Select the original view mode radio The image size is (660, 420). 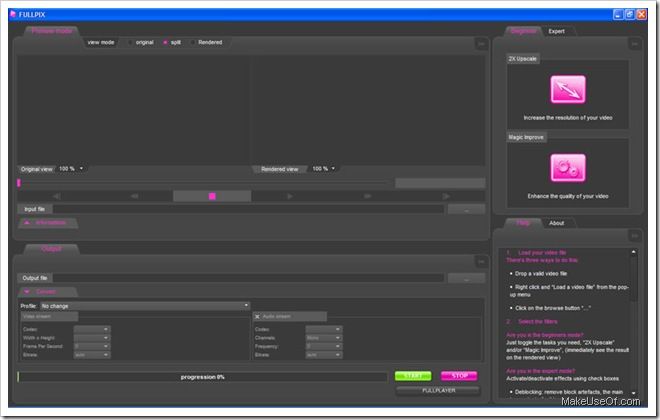coord(129,42)
